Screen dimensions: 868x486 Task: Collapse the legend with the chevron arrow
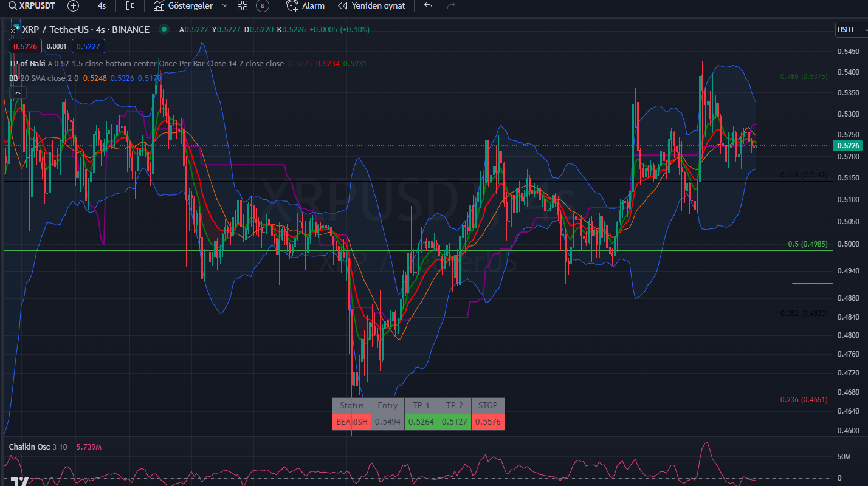tap(18, 92)
